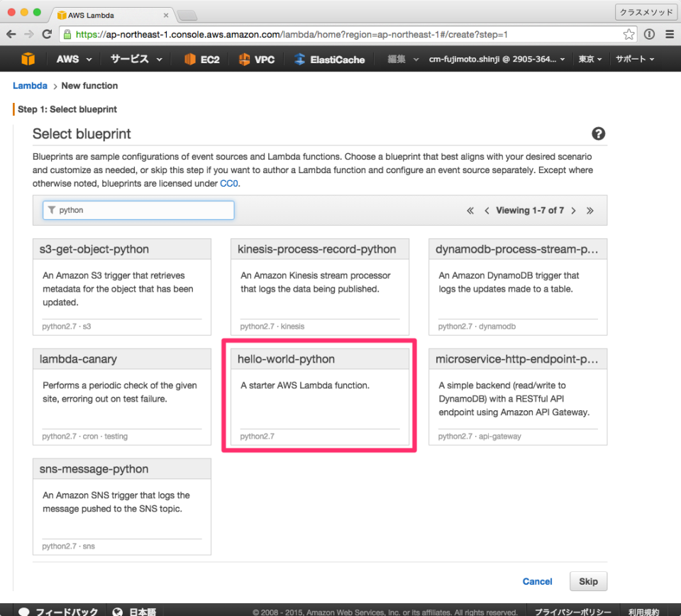The height and width of the screenshot is (616, 681).
Task: Expand the サポート dropdown
Action: coord(634,59)
